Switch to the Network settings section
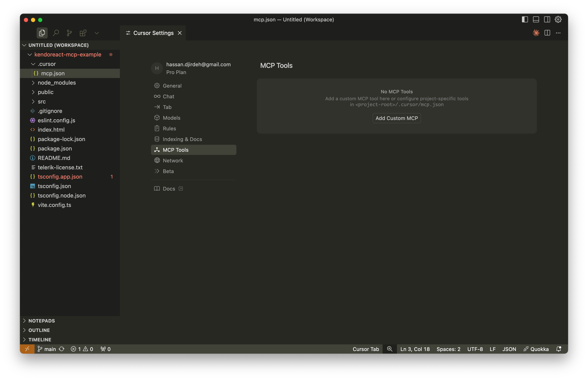588x380 pixels. (173, 160)
